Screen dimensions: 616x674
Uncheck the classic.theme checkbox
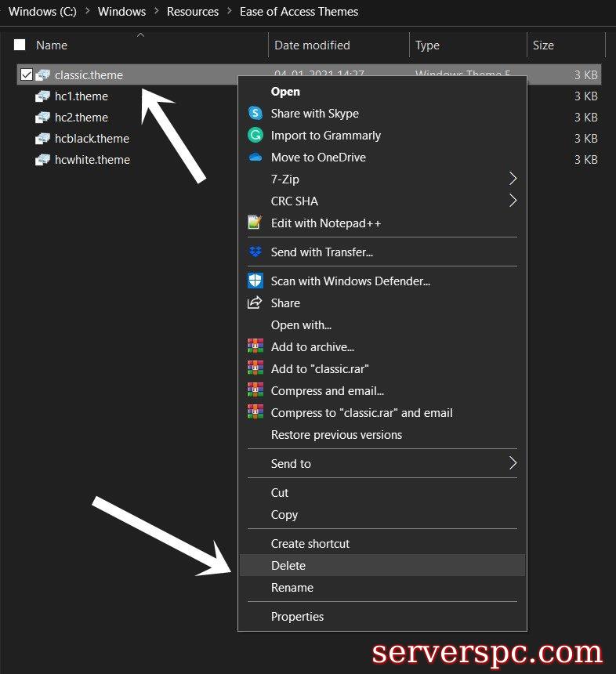pyautogui.click(x=27, y=75)
